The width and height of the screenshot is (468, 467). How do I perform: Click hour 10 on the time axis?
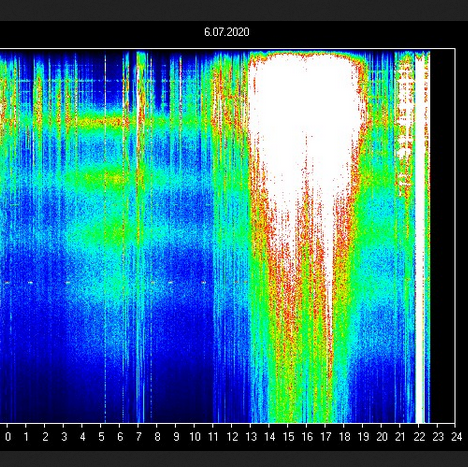(195, 436)
